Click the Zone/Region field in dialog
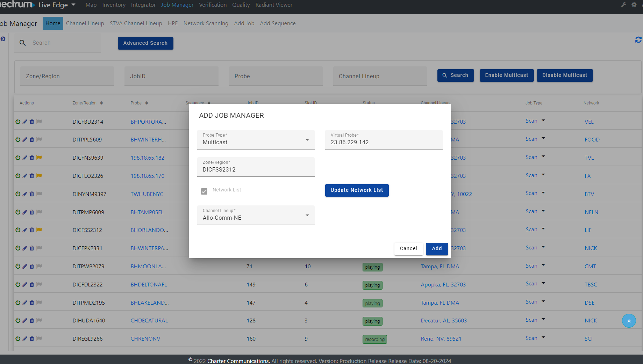The height and width of the screenshot is (364, 643). tap(256, 167)
